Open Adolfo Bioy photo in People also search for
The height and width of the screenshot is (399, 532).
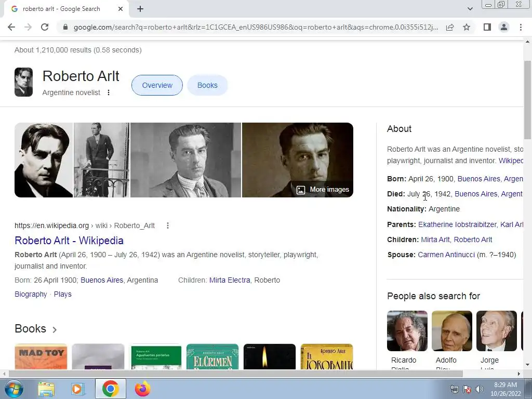coord(452,331)
